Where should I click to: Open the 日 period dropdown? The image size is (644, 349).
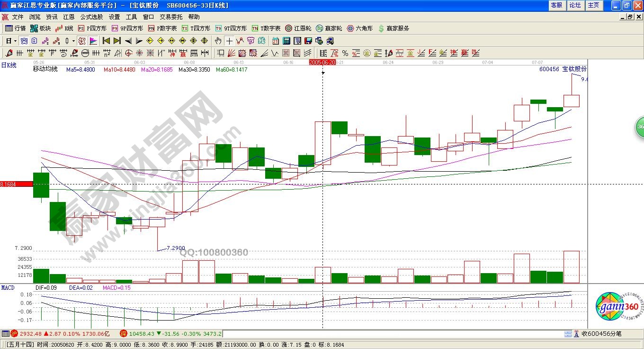(x=11, y=41)
